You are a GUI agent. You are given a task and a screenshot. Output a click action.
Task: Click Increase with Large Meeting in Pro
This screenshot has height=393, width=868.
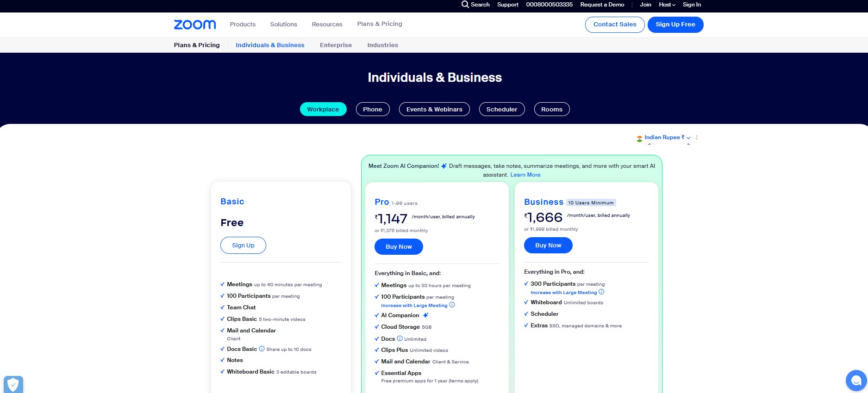pyautogui.click(x=414, y=306)
